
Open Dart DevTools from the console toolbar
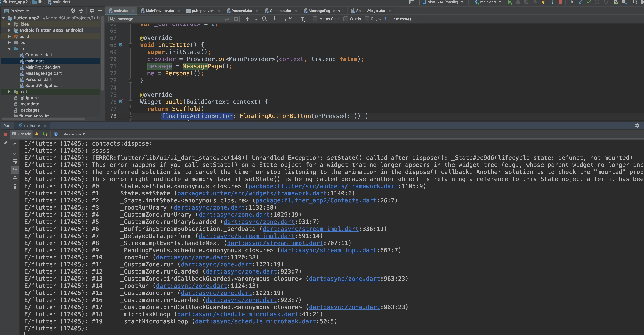tap(56, 134)
